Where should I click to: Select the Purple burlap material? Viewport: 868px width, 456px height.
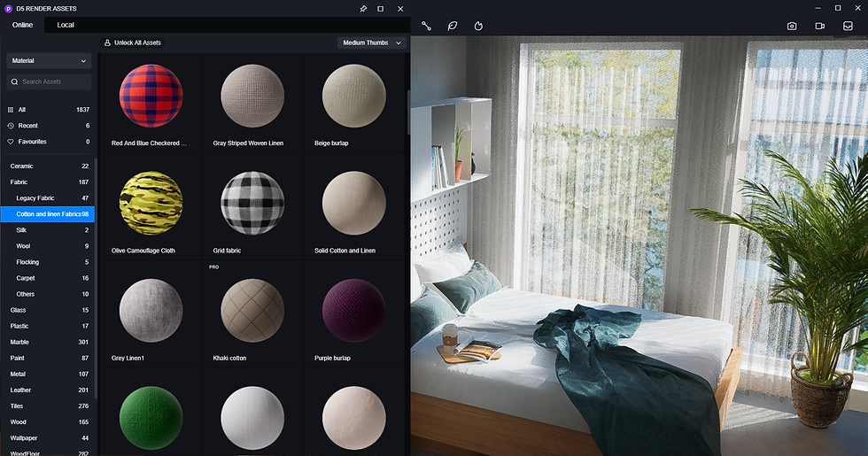(354, 311)
